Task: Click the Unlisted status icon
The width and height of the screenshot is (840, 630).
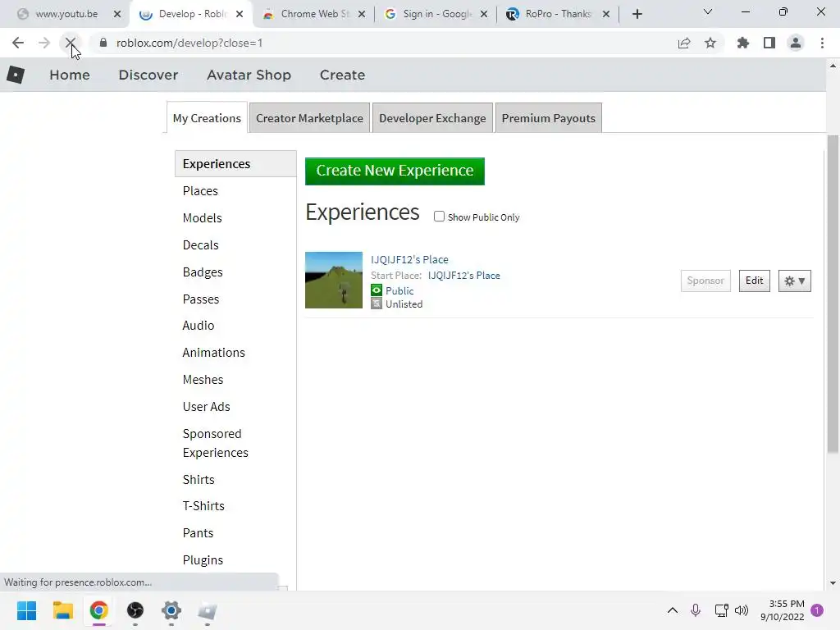Action: [x=377, y=304]
